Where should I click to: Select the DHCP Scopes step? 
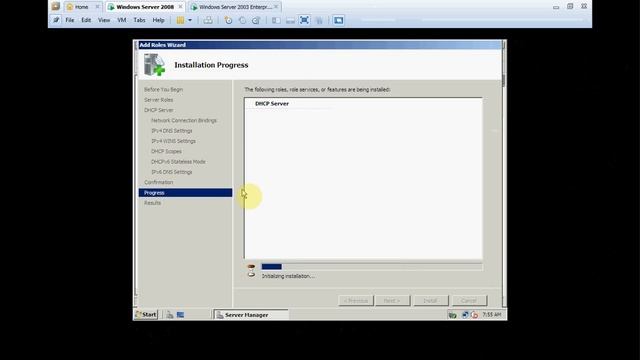tap(166, 151)
